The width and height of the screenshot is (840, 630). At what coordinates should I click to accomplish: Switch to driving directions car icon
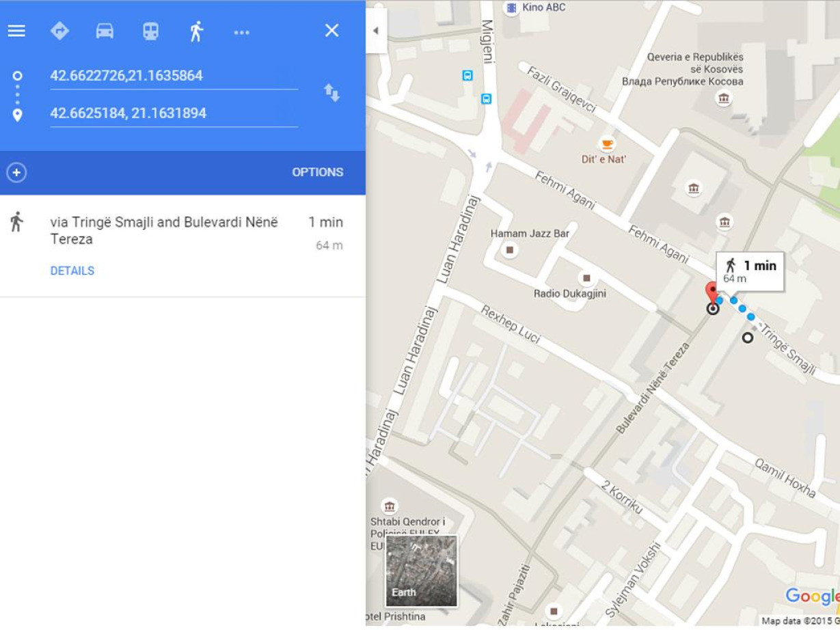coord(105,31)
